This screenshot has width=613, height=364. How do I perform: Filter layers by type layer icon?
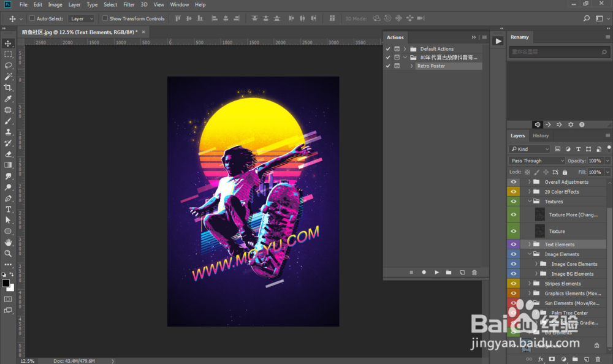coord(578,149)
